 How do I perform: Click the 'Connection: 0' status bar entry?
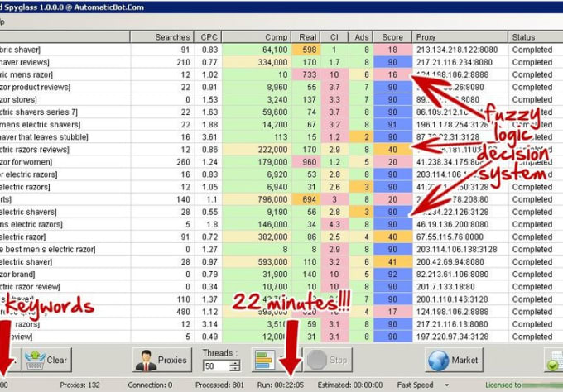pos(150,385)
